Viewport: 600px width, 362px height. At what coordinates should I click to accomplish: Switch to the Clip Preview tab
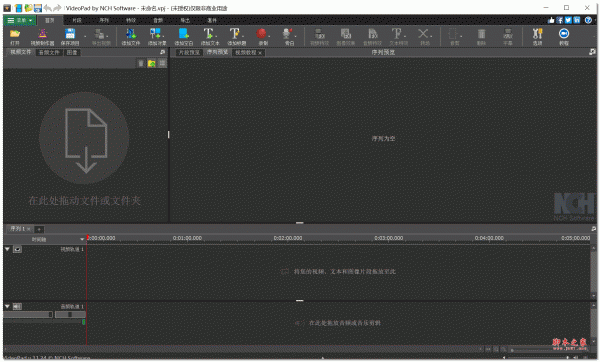189,52
